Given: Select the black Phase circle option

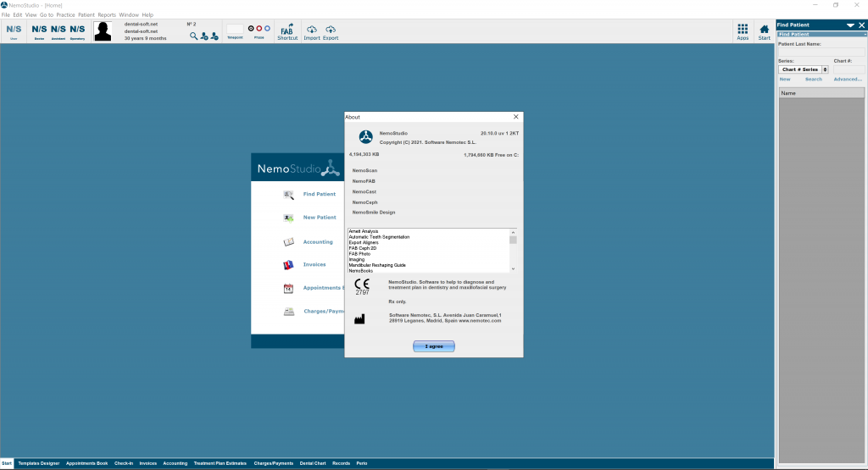Looking at the screenshot, I should tap(251, 28).
